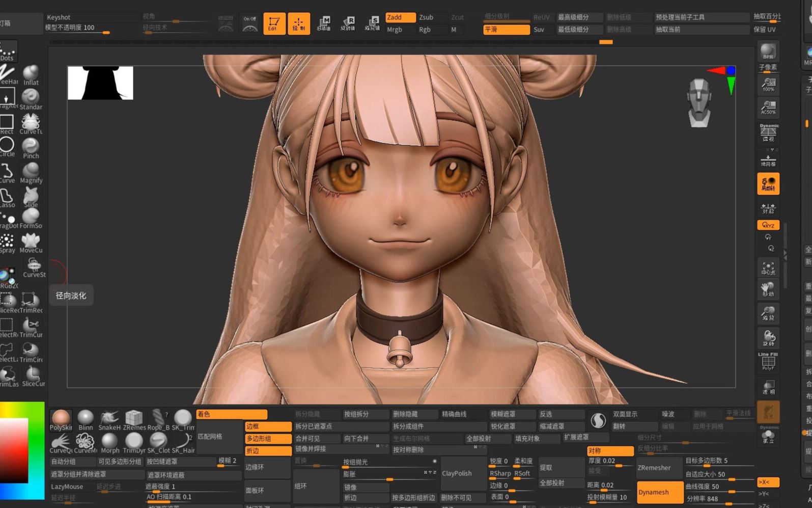Viewport: 812px width, 508px height.
Task: Click the BPR render button
Action: point(768,51)
